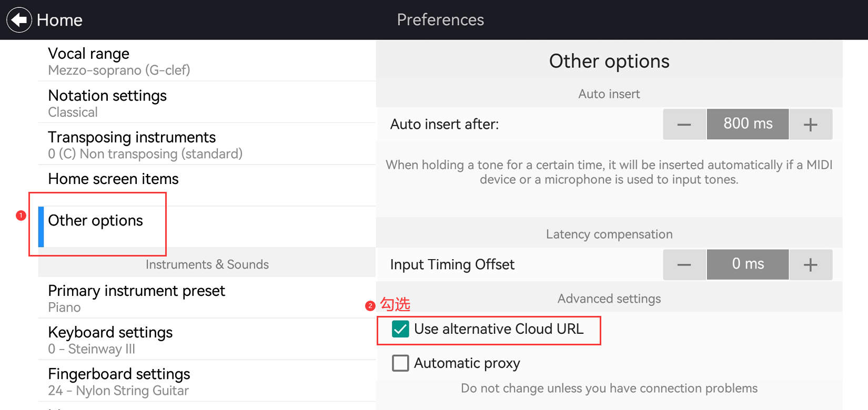Enable the Automatic proxy checkbox
The height and width of the screenshot is (410, 868).
click(x=400, y=363)
